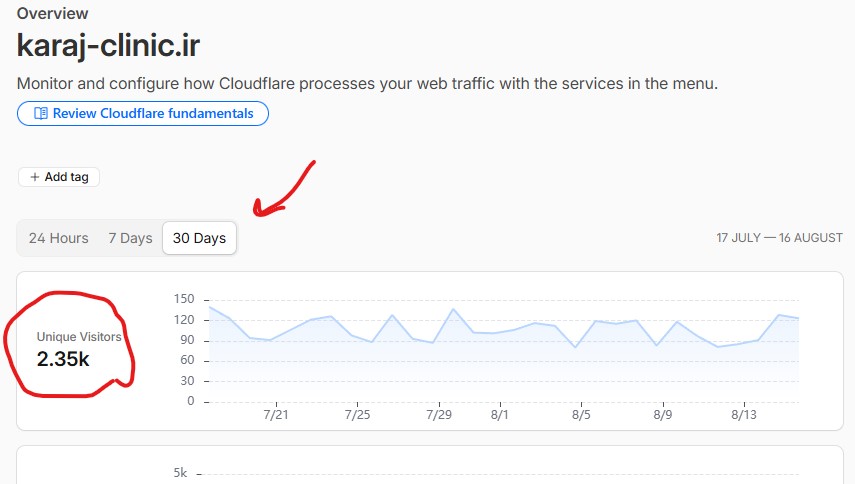Add a tag to the domain
Viewport: 855px width, 484px height.
point(59,177)
